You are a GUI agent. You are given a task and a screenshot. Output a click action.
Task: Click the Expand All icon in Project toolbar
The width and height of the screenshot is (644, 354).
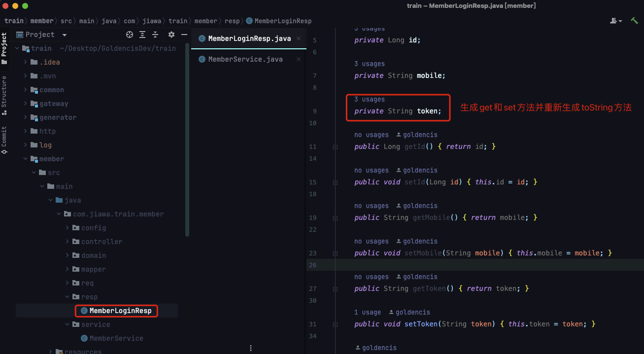pos(142,35)
